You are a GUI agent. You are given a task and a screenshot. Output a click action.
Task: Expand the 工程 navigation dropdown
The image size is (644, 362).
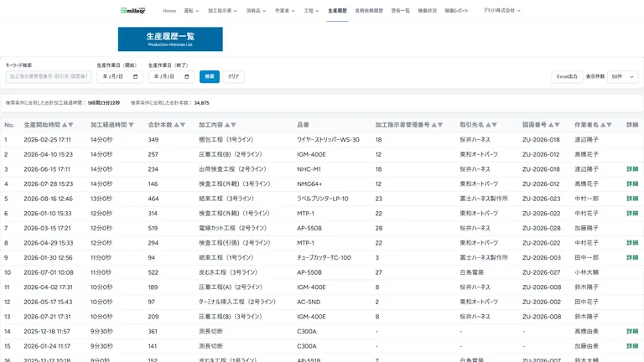coord(311,11)
